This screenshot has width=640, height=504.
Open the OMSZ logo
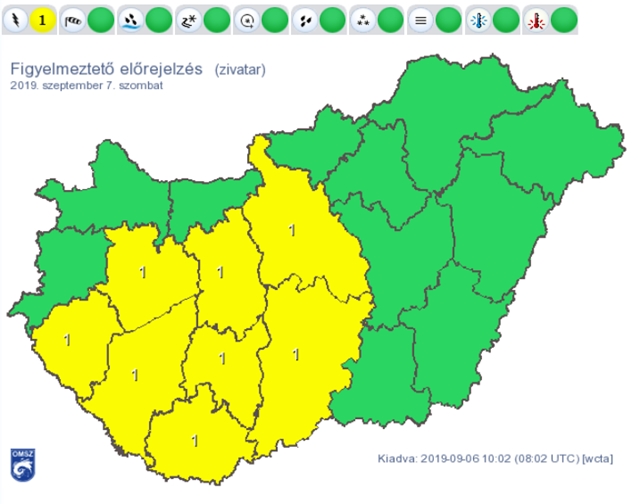23,465
